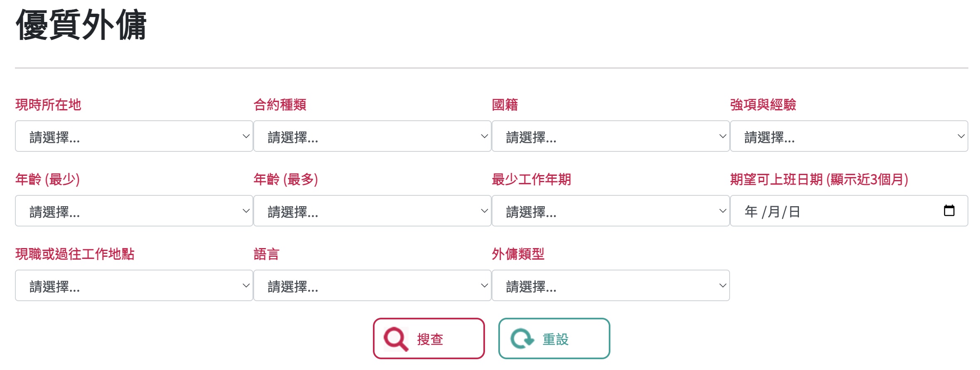Click chevron arrow of 外傭類型 dropdown
980x370 pixels.
pyautogui.click(x=723, y=285)
